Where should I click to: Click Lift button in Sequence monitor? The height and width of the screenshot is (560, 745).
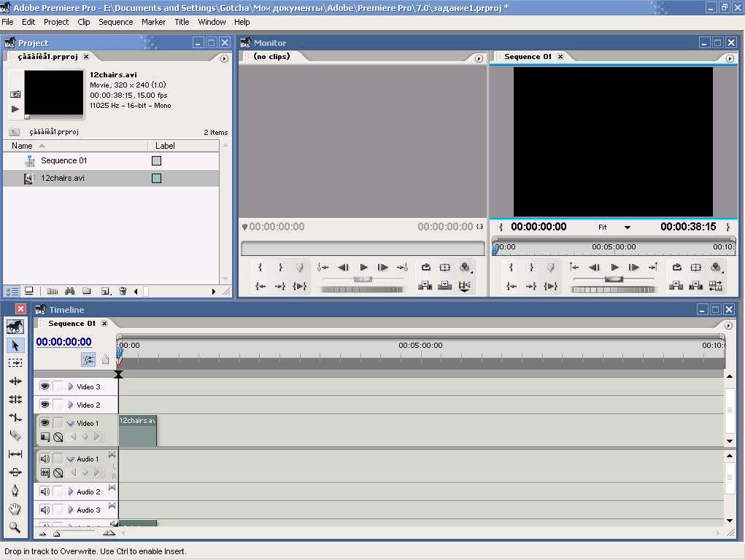click(x=676, y=285)
